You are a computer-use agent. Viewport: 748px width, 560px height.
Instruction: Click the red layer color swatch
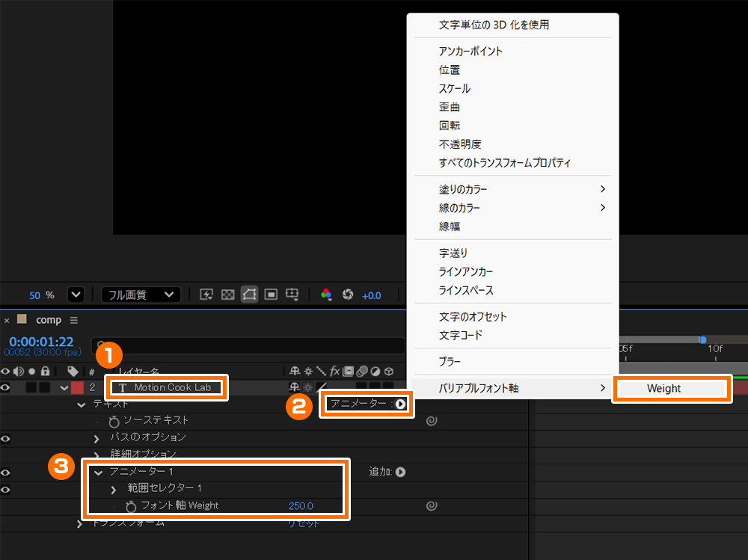point(77,387)
